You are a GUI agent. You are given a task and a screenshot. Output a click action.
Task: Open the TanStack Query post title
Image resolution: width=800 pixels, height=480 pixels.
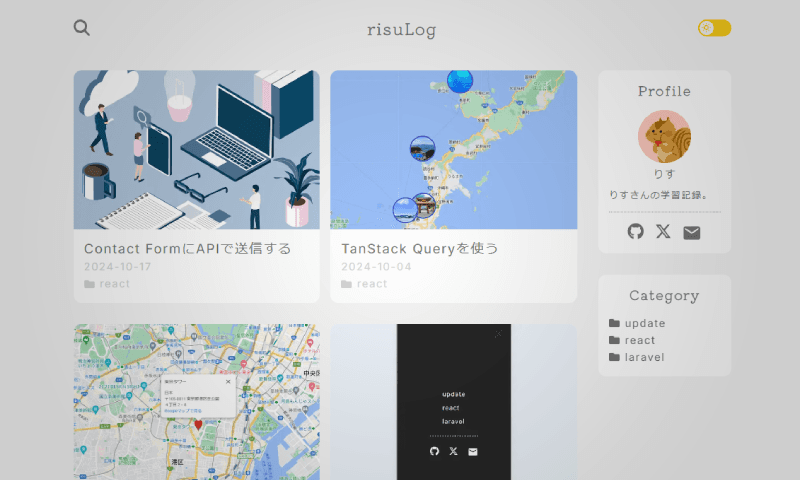(419, 248)
